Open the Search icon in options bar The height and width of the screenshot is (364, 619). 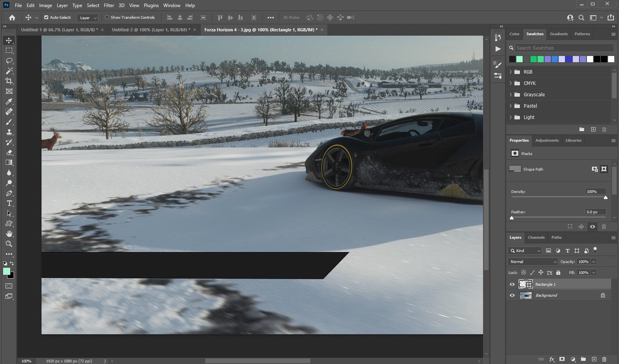(x=581, y=17)
